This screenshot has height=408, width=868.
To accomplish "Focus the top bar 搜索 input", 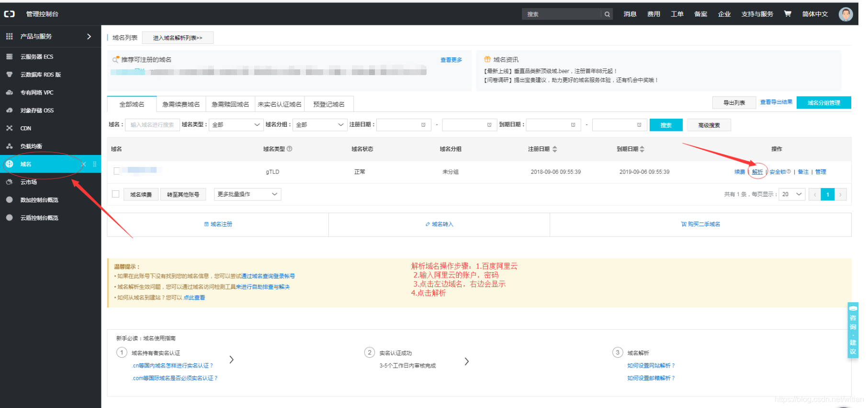I will point(561,14).
